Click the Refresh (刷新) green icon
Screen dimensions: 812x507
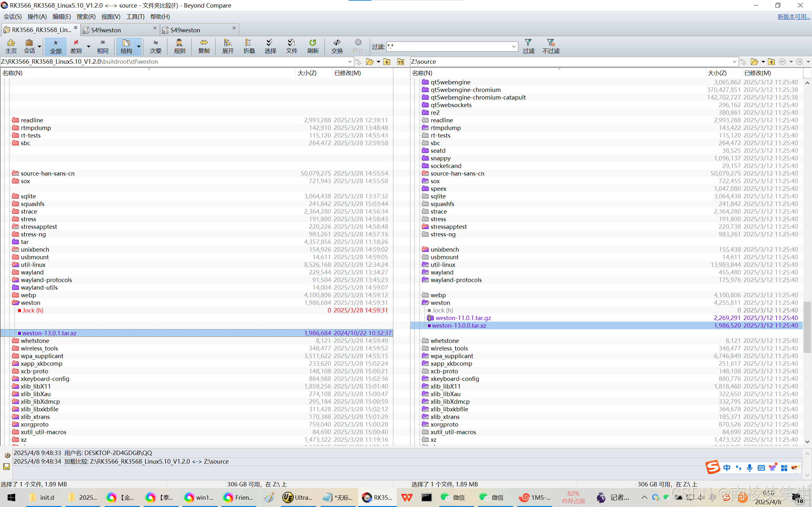click(x=313, y=46)
